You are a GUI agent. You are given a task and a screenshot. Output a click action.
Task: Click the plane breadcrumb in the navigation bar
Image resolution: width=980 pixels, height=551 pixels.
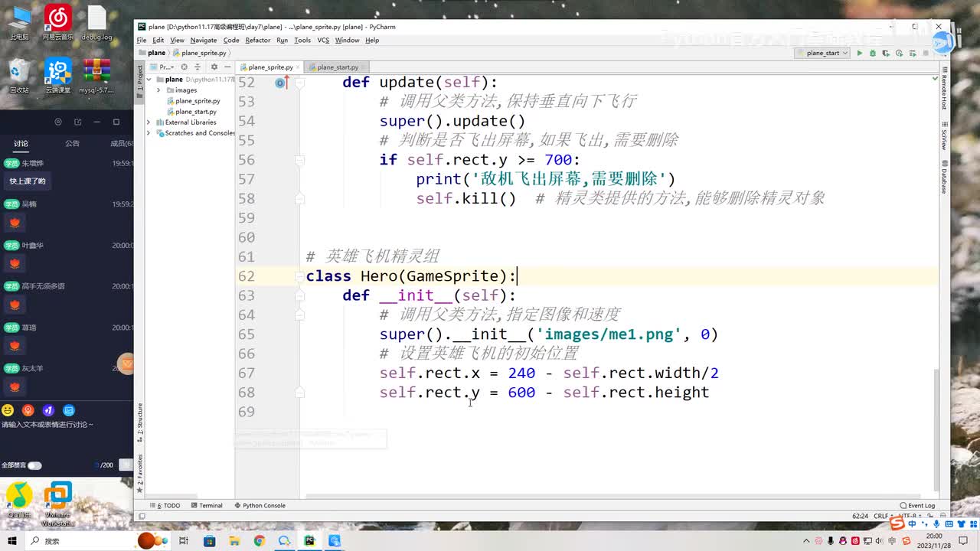[152, 53]
